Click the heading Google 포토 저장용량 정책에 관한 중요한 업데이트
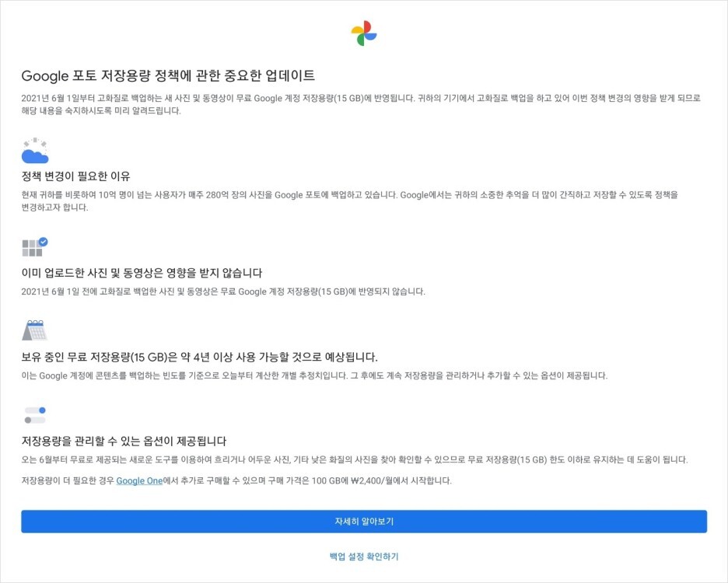 tap(168, 75)
